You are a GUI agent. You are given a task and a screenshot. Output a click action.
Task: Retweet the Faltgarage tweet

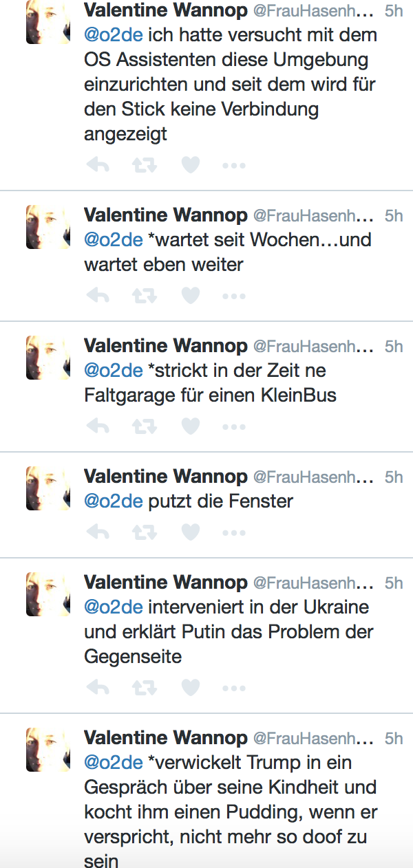point(144,426)
